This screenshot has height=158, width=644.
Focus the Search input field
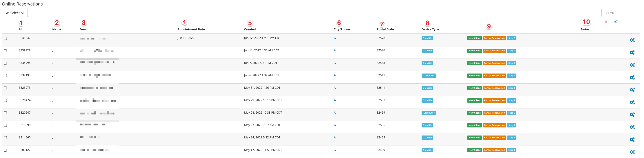(621, 13)
